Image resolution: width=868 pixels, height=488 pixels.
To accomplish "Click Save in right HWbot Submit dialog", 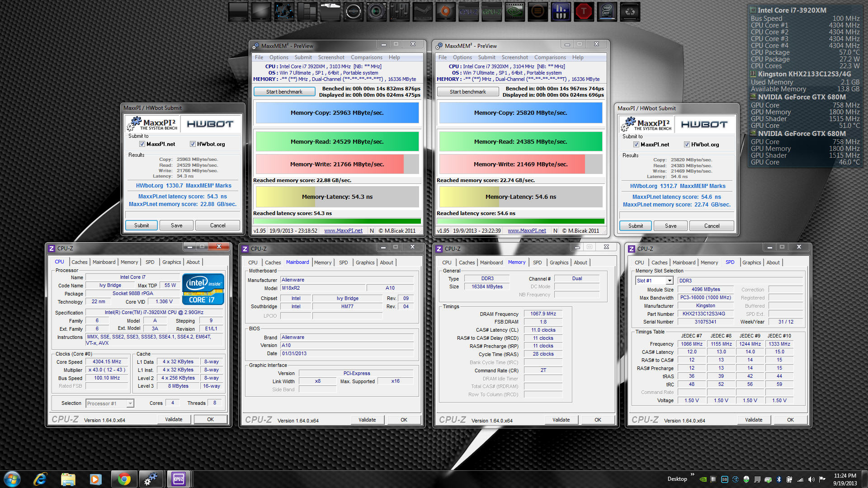I will point(671,226).
